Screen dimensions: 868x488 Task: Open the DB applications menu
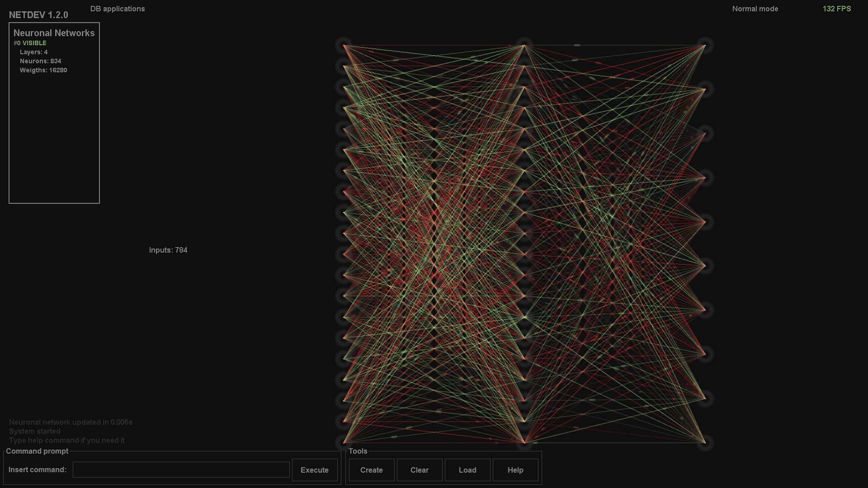[x=118, y=9]
